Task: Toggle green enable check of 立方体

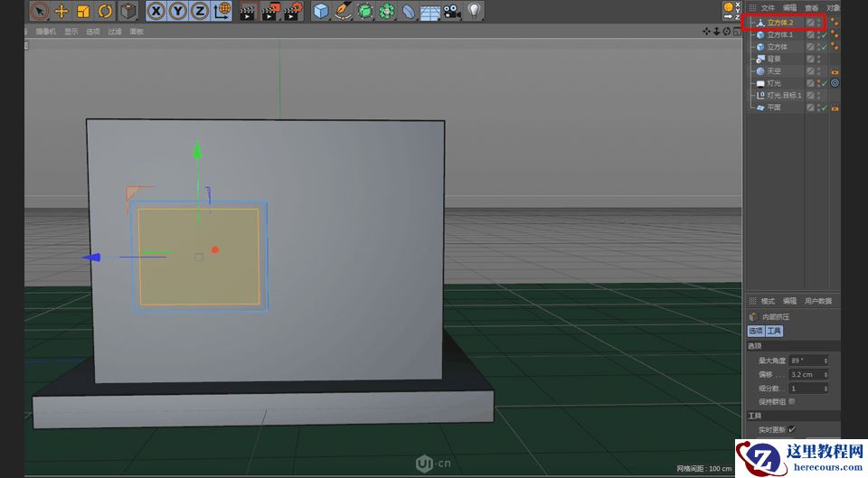Action: pos(825,47)
